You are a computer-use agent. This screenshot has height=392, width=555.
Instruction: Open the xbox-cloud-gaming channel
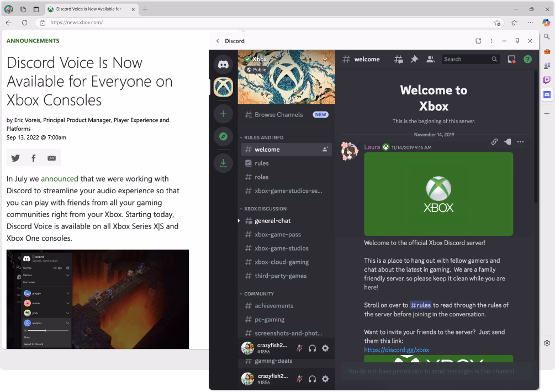tap(287, 262)
